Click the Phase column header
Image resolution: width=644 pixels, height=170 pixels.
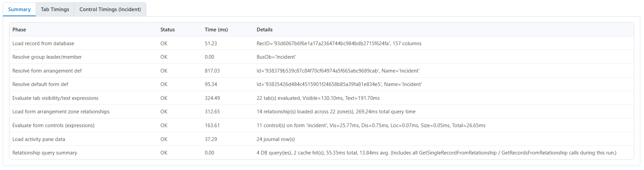pyautogui.click(x=19, y=30)
